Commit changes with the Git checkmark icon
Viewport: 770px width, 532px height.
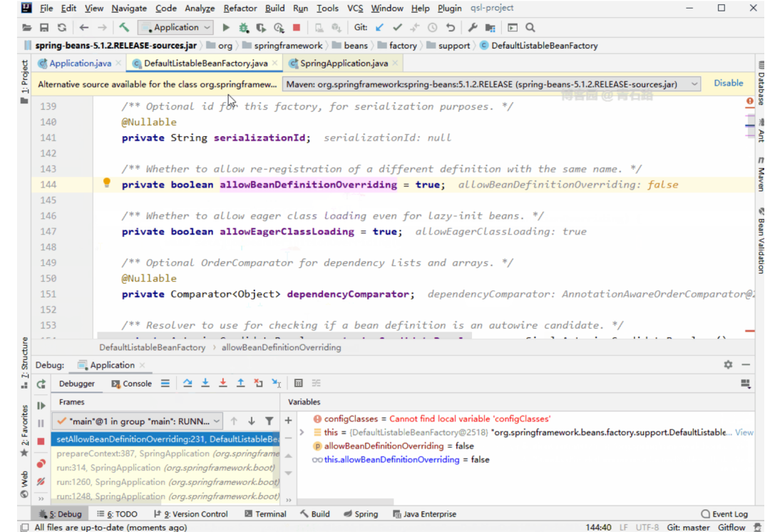pos(397,28)
